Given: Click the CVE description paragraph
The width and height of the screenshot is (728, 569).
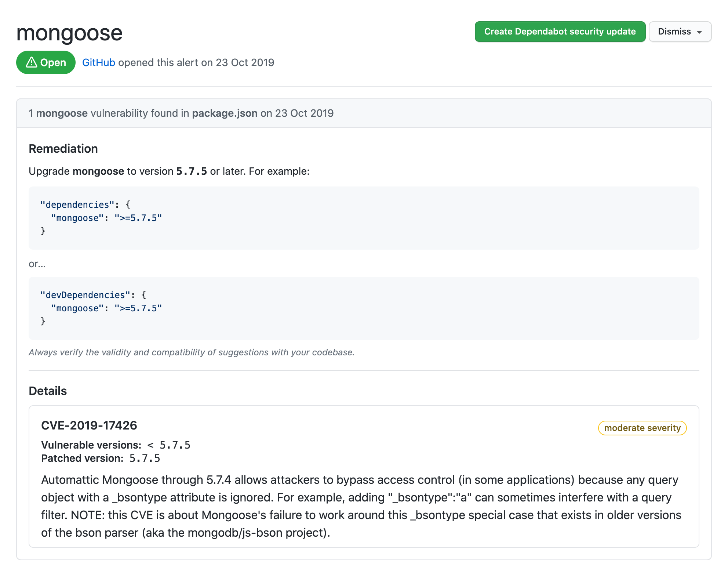Looking at the screenshot, I should (361, 506).
